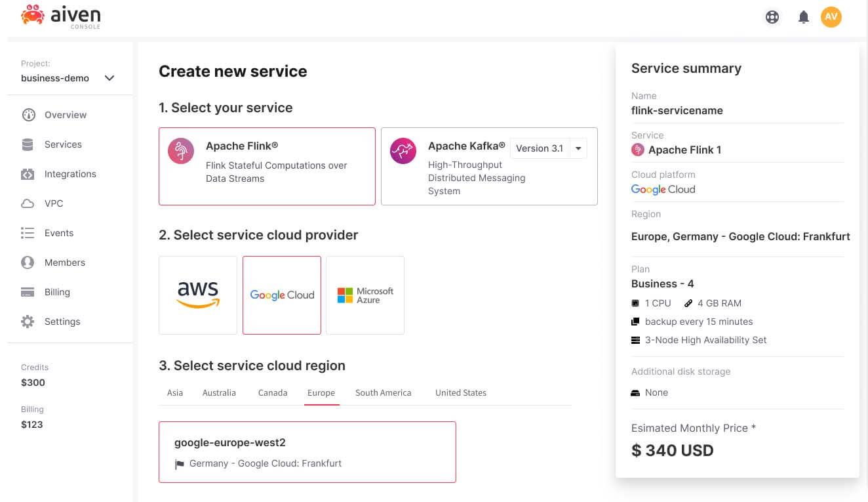Click the Apache Kafka kangaroo icon
Image resolution: width=868 pixels, height=502 pixels.
(x=403, y=151)
